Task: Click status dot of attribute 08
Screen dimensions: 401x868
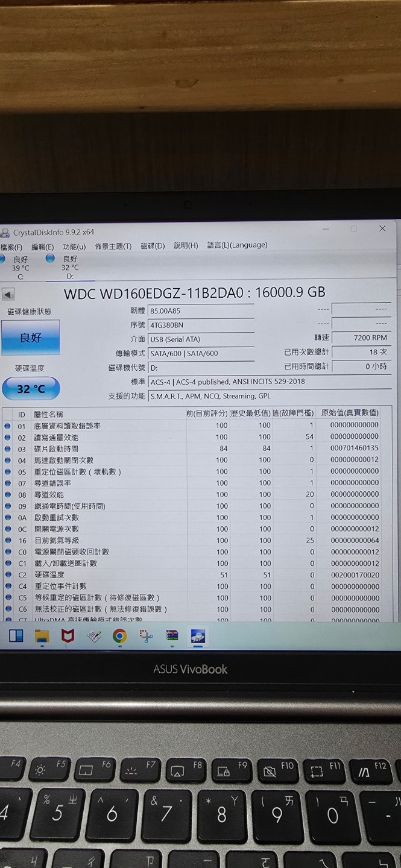Action: point(8,494)
